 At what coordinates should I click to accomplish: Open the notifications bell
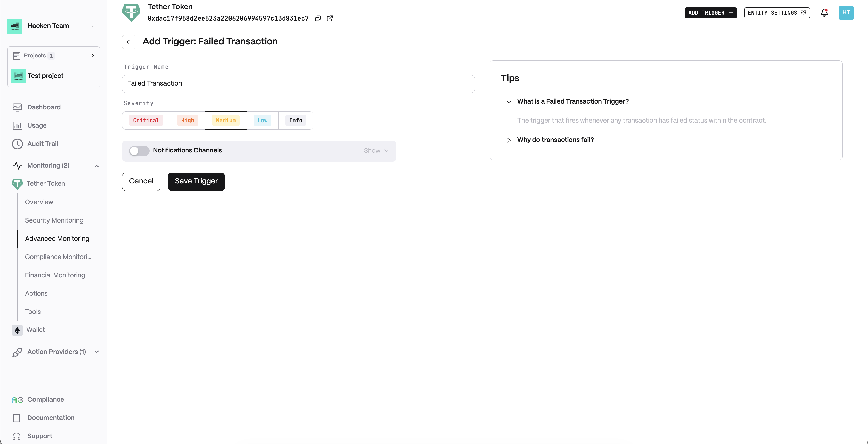824,13
